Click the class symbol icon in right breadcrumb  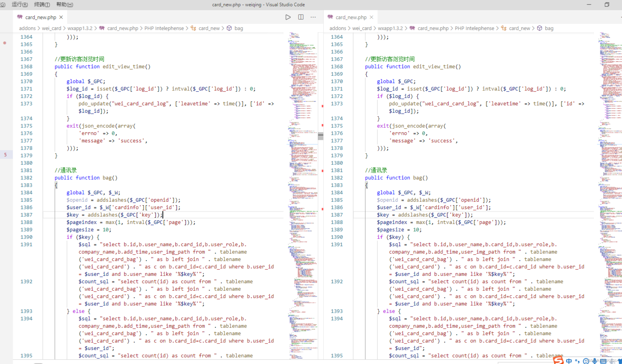pyautogui.click(x=504, y=28)
